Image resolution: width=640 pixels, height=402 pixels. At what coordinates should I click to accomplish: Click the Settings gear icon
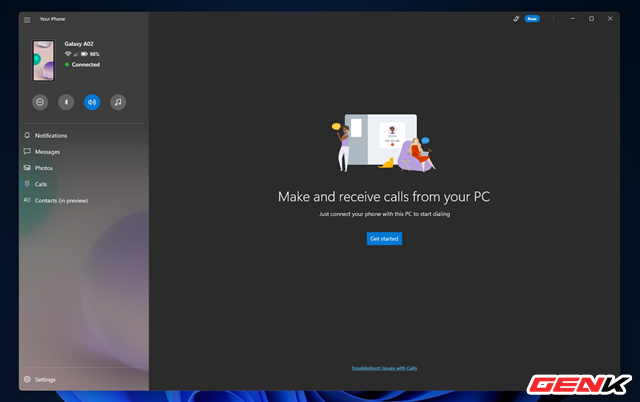click(27, 379)
